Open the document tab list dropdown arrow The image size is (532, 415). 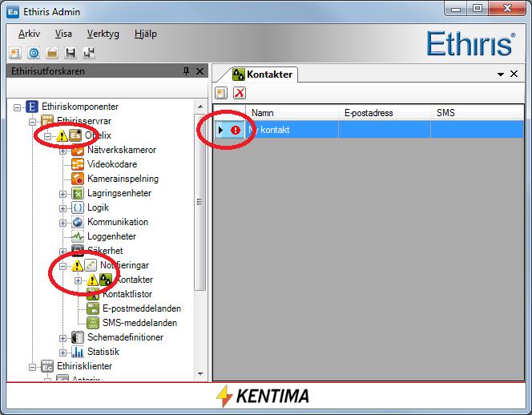click(501, 75)
